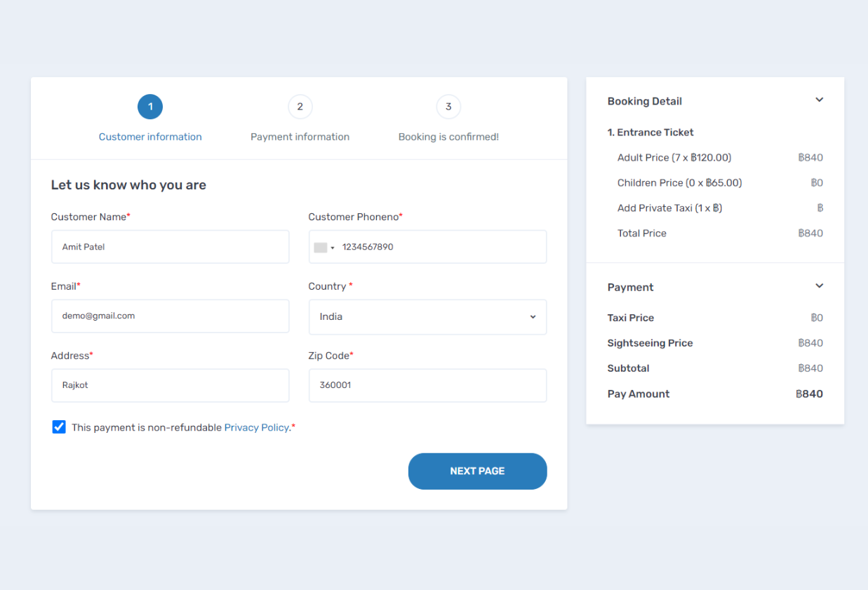The image size is (868, 590).
Task: Select the Customer information step label
Action: (149, 137)
